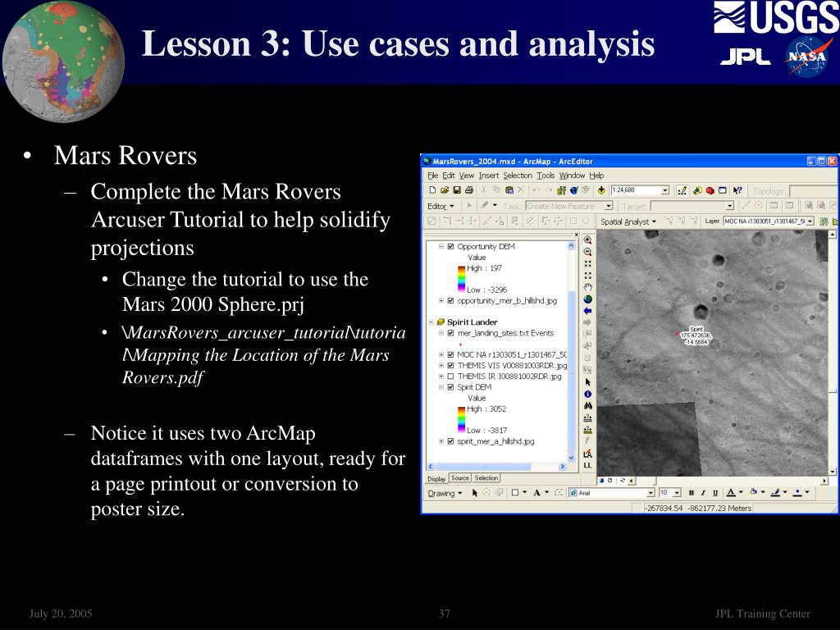Go back to previous extent with blue arrow
Screen dimensions: 840x630
point(587,311)
